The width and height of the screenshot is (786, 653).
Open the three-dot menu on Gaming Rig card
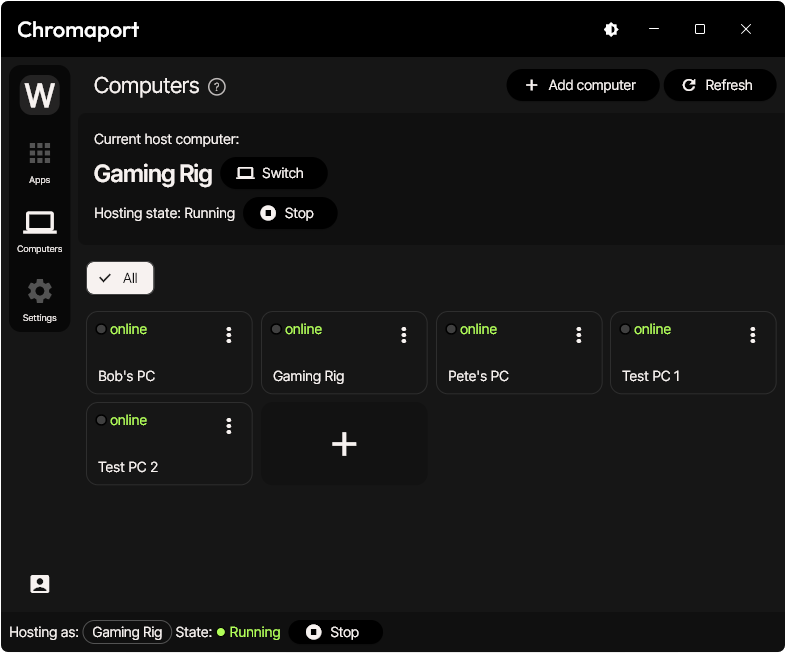[x=404, y=335]
